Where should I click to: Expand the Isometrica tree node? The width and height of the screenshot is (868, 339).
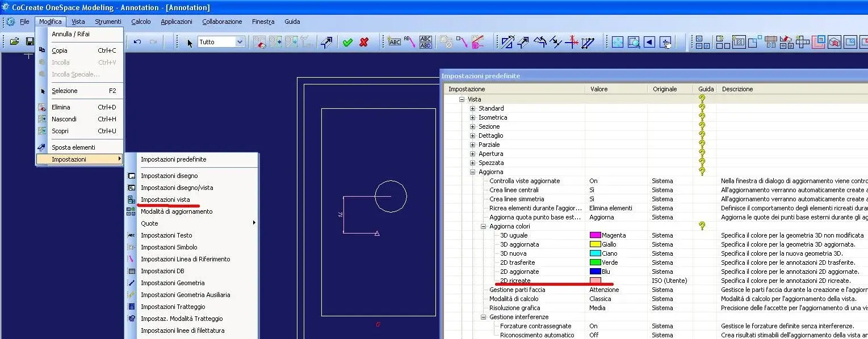click(x=473, y=117)
